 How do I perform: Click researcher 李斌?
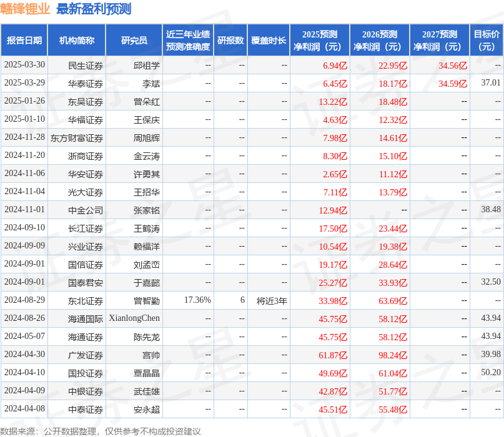coord(151,84)
